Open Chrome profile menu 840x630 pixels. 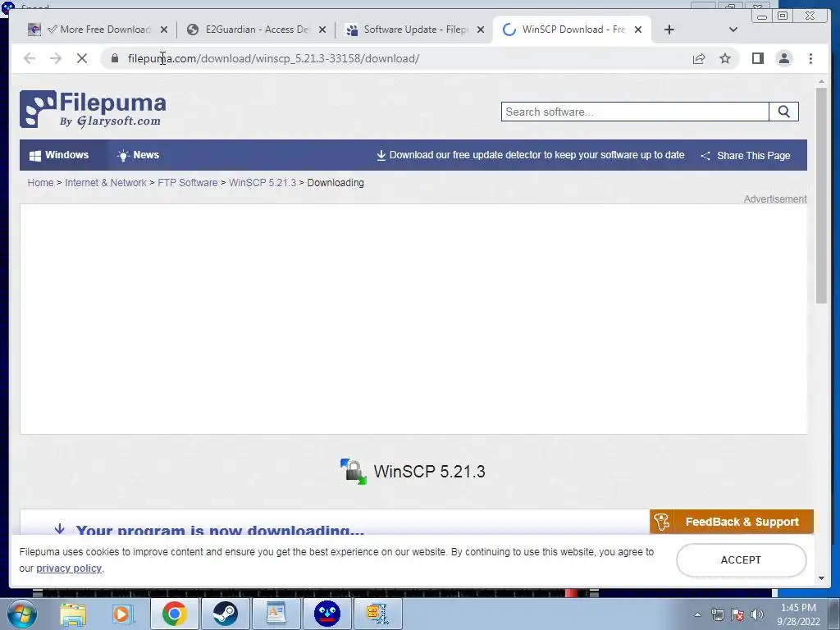[783, 58]
